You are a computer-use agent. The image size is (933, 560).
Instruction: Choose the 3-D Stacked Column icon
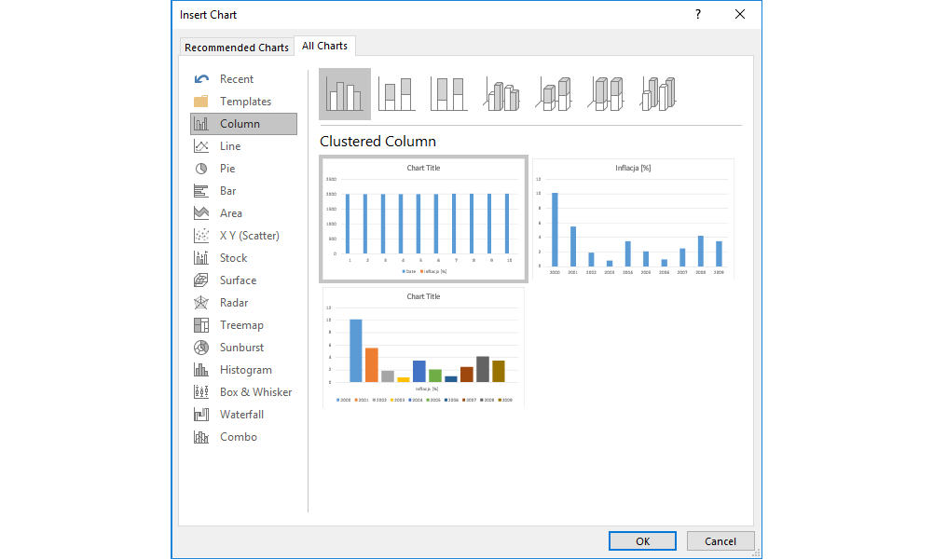[x=554, y=94]
